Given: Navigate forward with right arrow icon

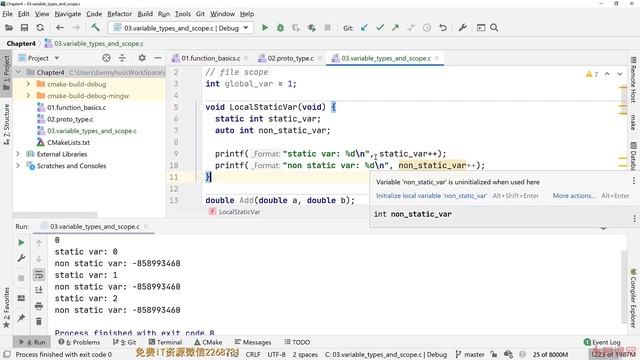Looking at the screenshot, I should pos(76,28).
